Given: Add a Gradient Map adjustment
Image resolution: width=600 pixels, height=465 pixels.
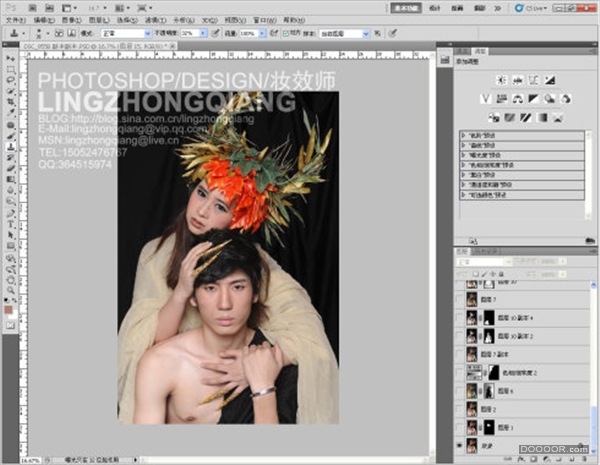Looking at the screenshot, I should coord(542,118).
